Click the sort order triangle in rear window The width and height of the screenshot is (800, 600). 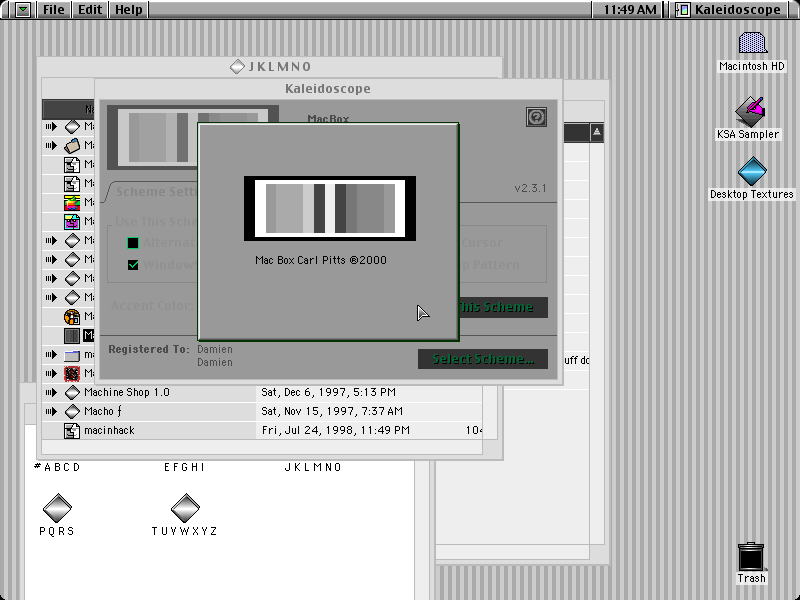tap(596, 133)
